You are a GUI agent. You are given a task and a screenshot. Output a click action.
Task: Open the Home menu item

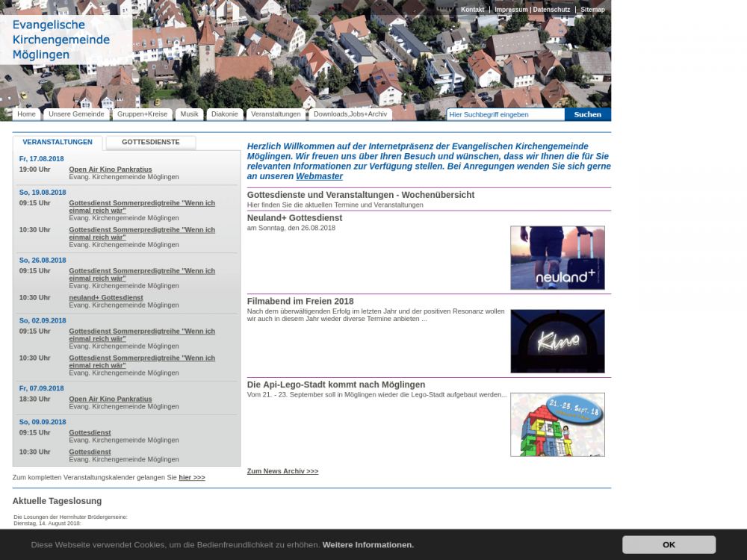click(27, 114)
